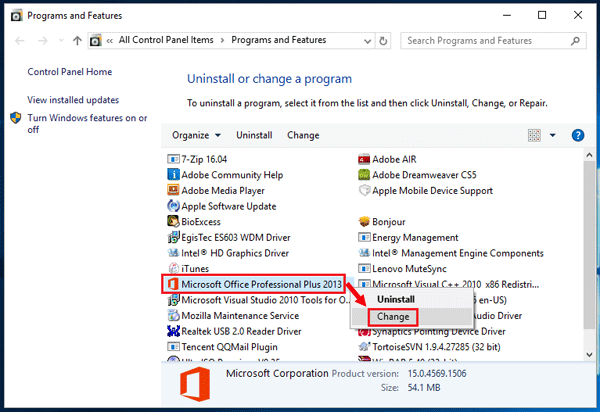This screenshot has height=412, width=600.
Task: Click Uninstall in the toolbar
Action: [x=254, y=135]
